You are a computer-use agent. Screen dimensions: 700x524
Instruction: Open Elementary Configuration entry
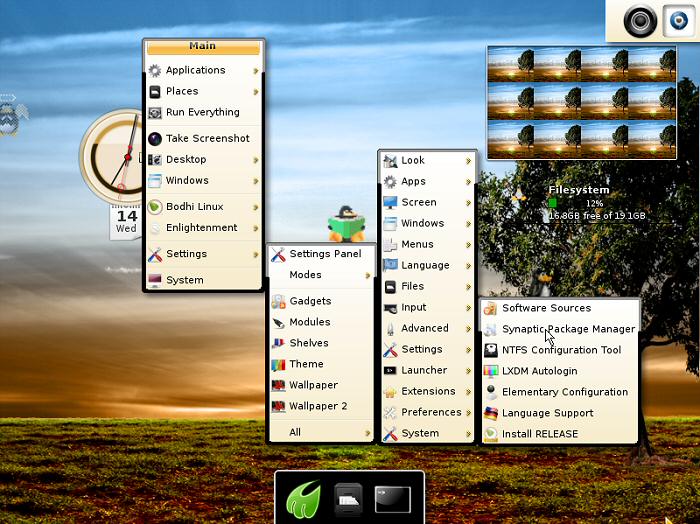[x=560, y=392]
